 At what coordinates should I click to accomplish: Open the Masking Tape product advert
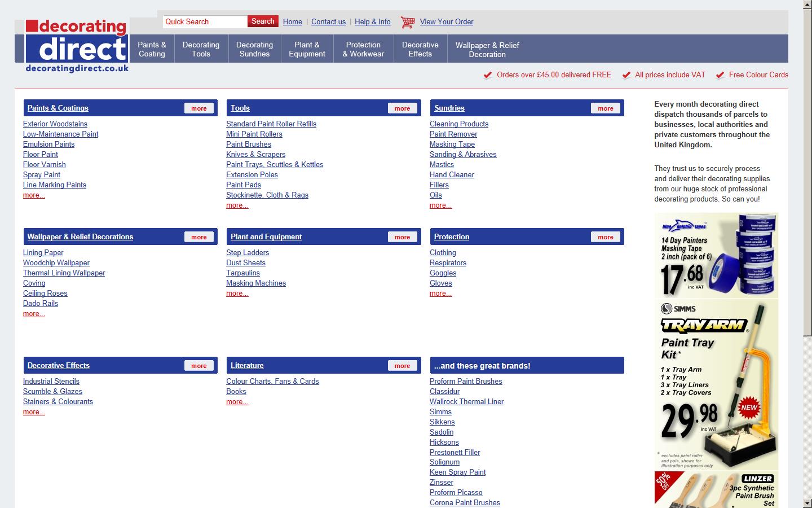coord(716,256)
